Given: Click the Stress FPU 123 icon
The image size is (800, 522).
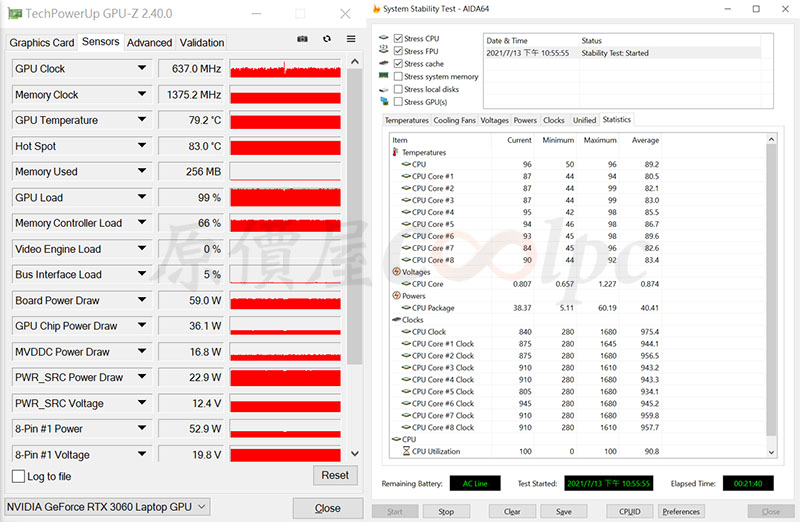Looking at the screenshot, I should tap(384, 49).
